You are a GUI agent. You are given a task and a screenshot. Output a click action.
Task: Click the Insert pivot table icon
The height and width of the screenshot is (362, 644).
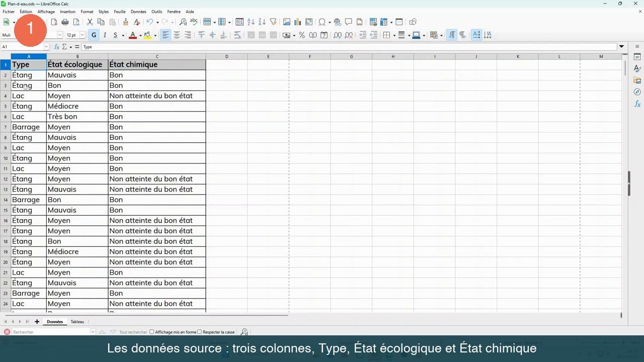(x=309, y=22)
